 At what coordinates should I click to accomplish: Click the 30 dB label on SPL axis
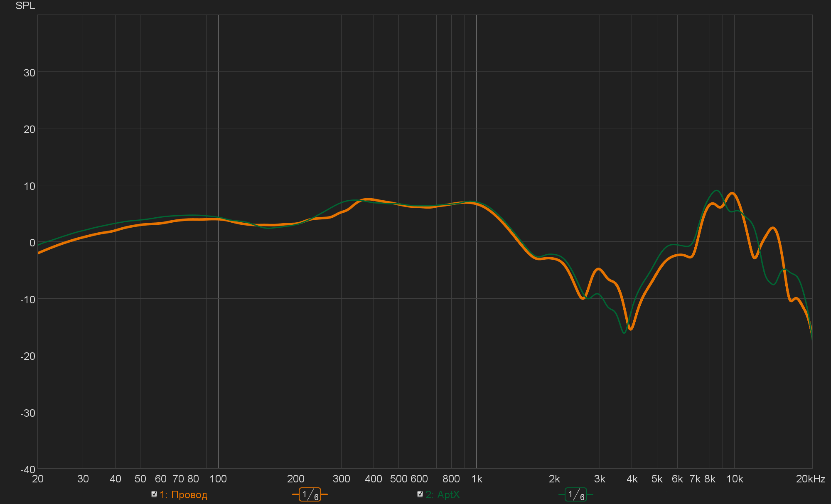[x=30, y=73]
